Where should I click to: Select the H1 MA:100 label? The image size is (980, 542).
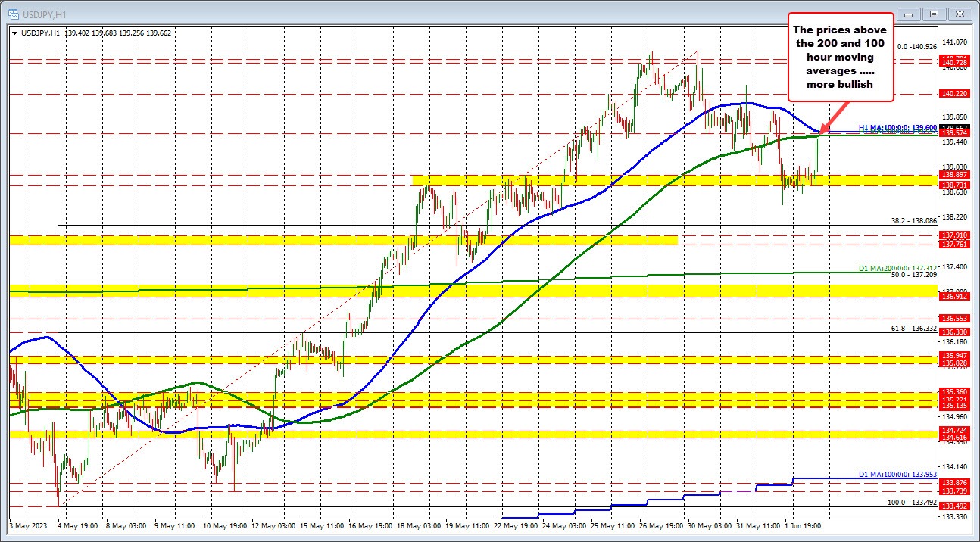897,128
